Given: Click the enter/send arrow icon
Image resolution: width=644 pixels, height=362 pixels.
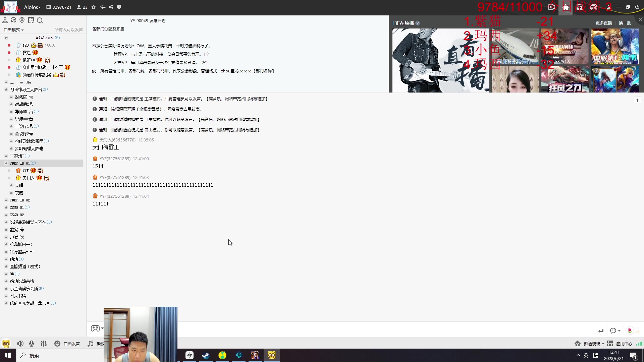Looking at the screenshot, I should tap(601, 331).
